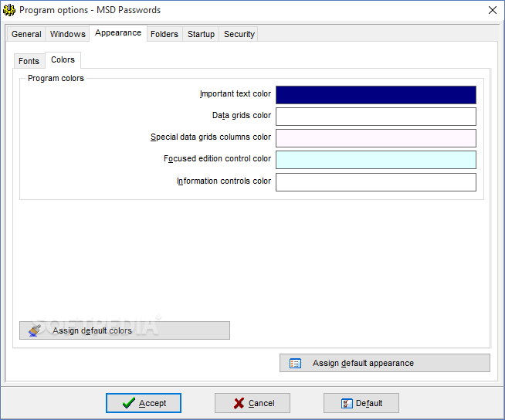Go to the Folders tab
Image resolution: width=505 pixels, height=420 pixels.
pos(164,34)
